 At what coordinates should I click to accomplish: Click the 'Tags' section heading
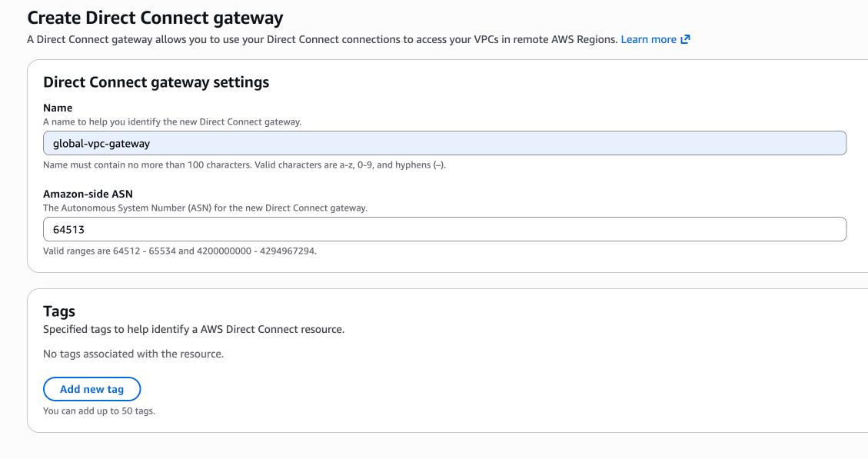59,311
